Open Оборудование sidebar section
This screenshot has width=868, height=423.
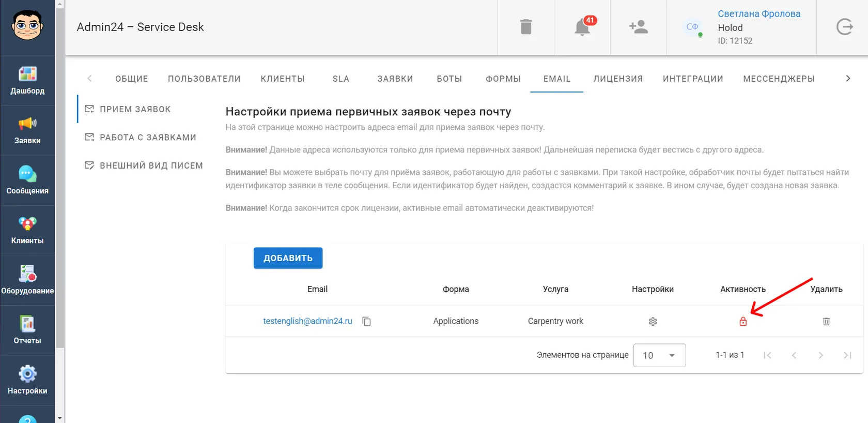(x=27, y=280)
